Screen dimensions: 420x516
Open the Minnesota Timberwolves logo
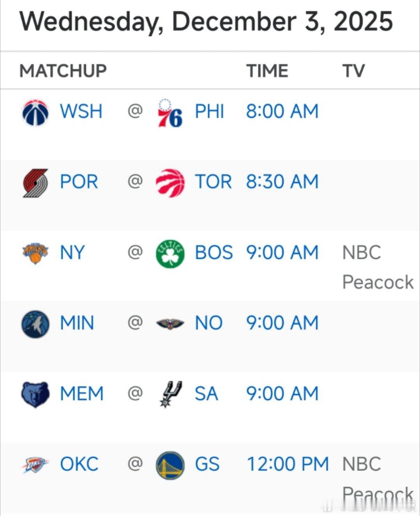pos(35,324)
